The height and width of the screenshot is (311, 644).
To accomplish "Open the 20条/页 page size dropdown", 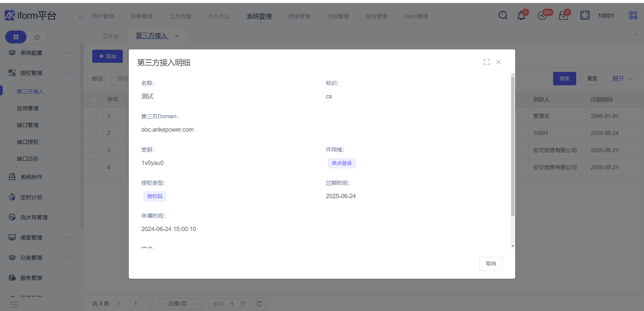I will (x=181, y=304).
